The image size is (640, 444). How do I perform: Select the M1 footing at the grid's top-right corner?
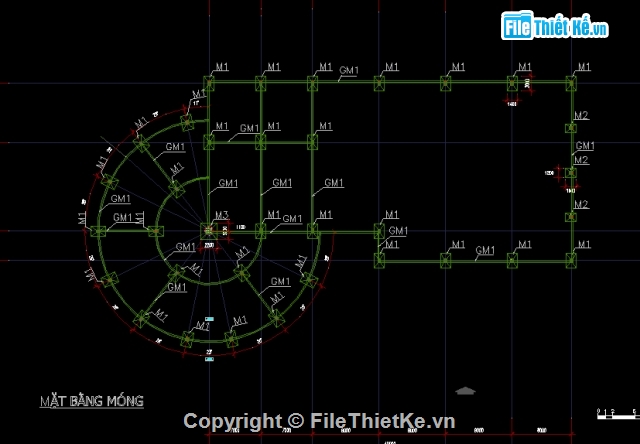click(x=571, y=83)
